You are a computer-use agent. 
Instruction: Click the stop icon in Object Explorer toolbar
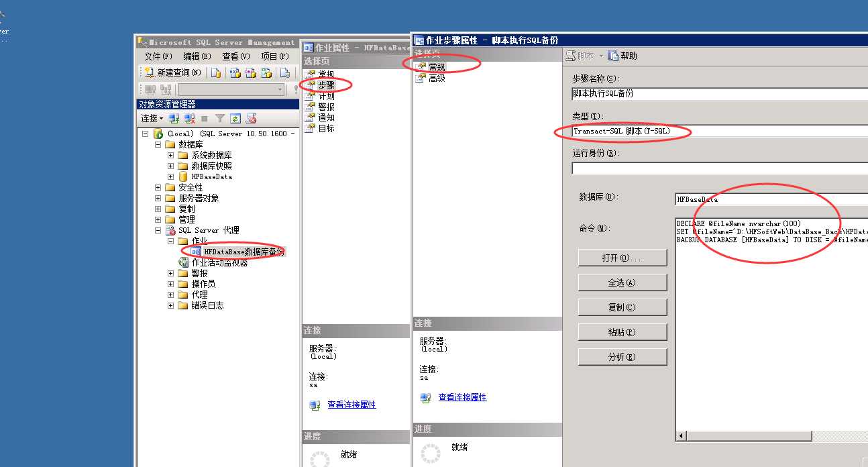[205, 118]
